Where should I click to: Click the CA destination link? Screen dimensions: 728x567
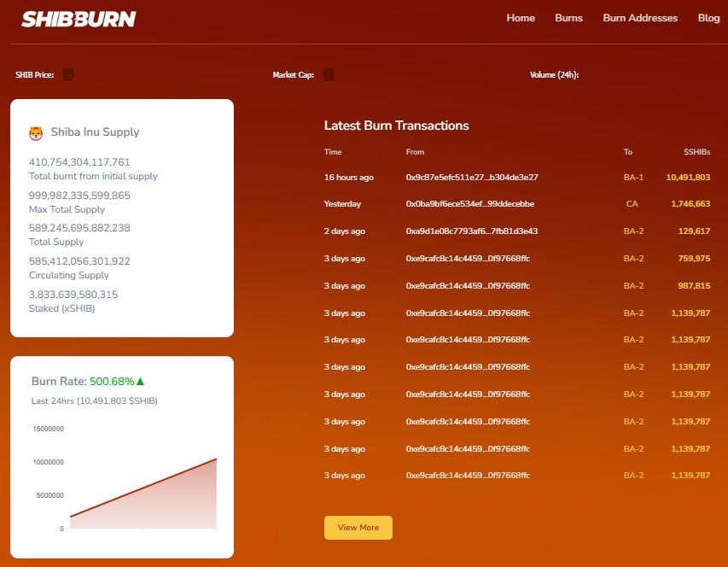point(632,204)
